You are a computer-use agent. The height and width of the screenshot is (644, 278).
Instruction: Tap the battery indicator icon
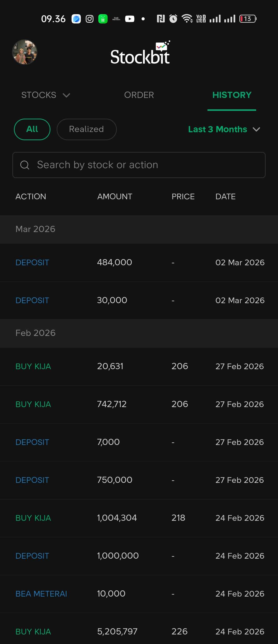(248, 19)
